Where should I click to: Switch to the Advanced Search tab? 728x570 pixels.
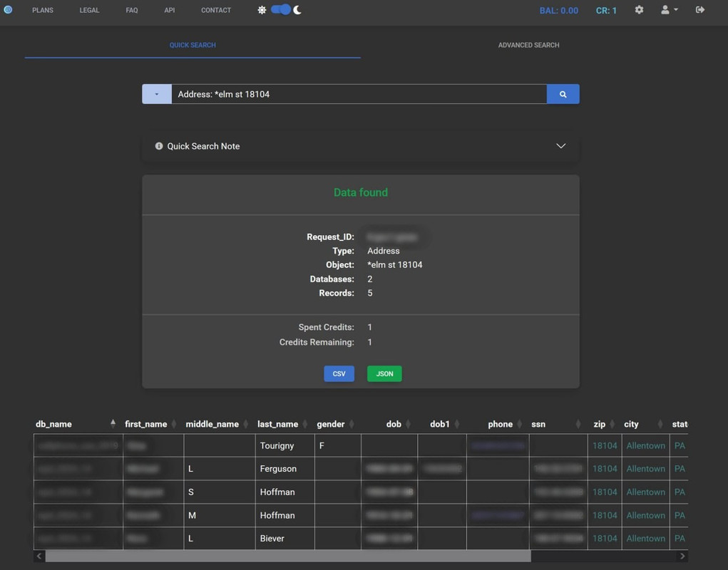tap(528, 45)
